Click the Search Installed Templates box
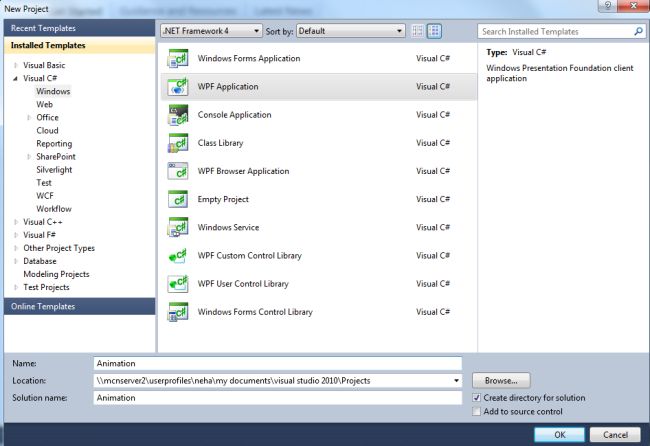The width and height of the screenshot is (650, 446). (x=555, y=32)
